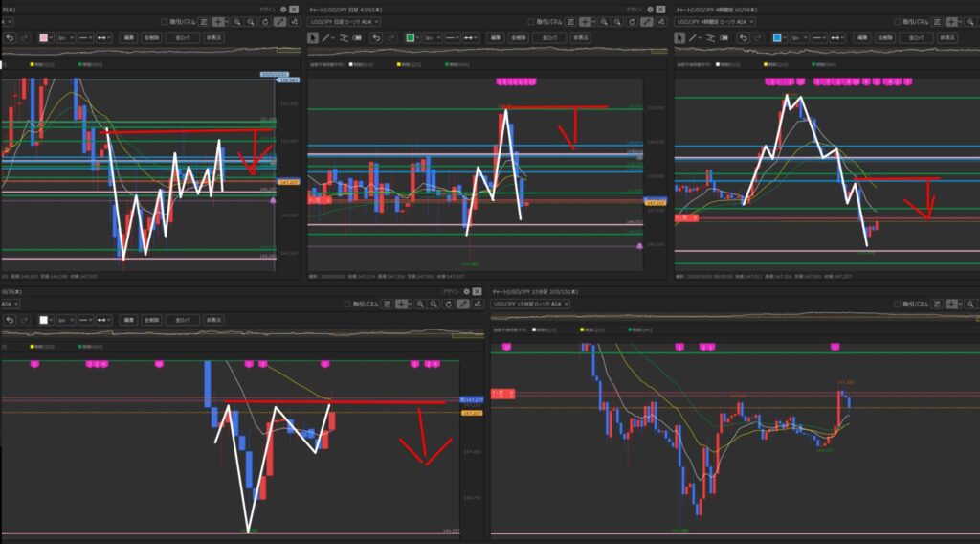
Task: Click the blue color swatch in the 4-hour chart
Action: pos(777,38)
